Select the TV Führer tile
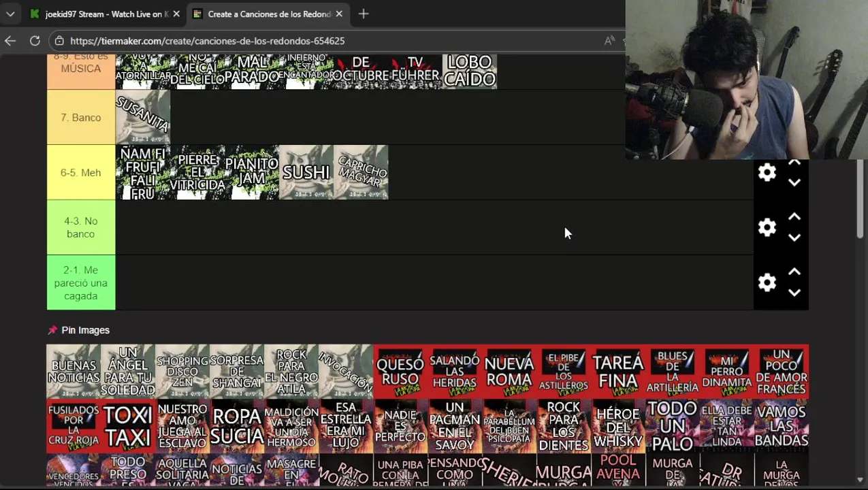 tap(415, 71)
